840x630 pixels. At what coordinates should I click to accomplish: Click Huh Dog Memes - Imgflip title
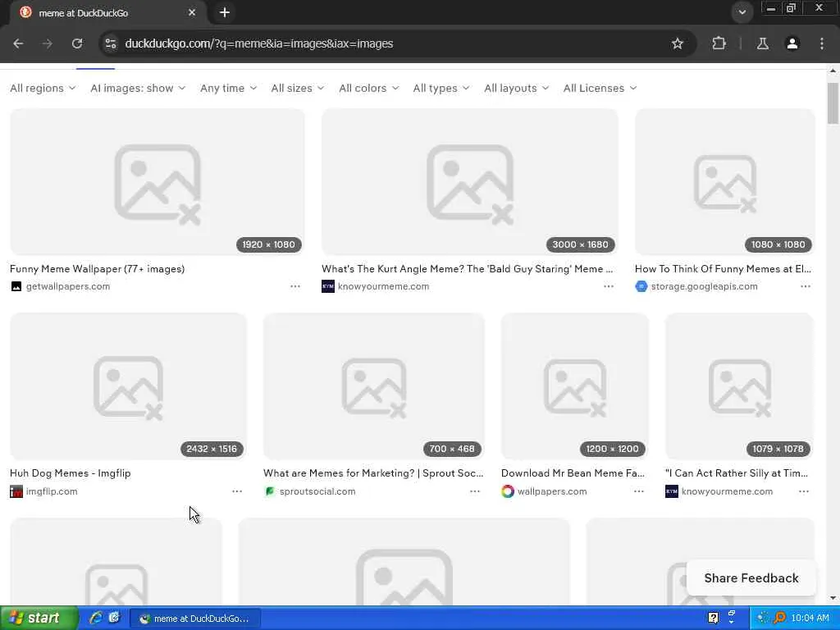(71, 473)
